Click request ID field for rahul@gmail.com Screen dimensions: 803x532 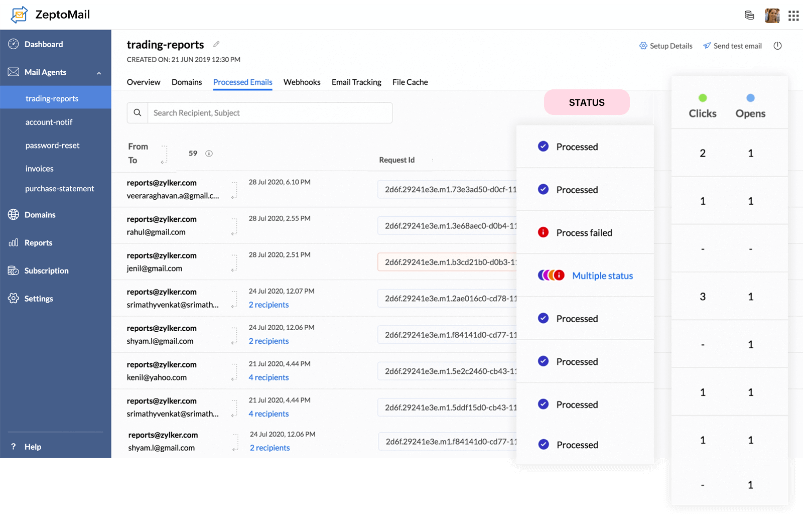coord(447,226)
